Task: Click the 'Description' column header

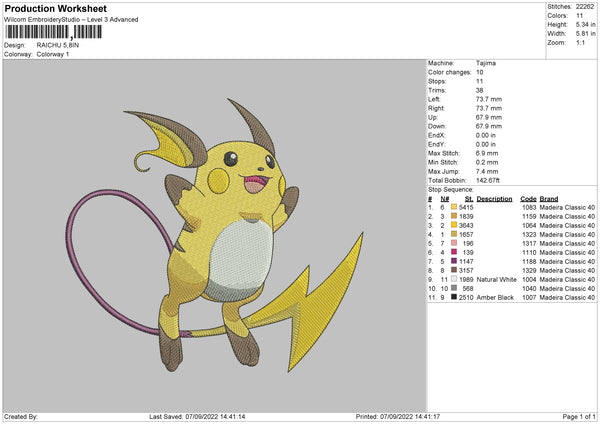Action: pos(494,199)
